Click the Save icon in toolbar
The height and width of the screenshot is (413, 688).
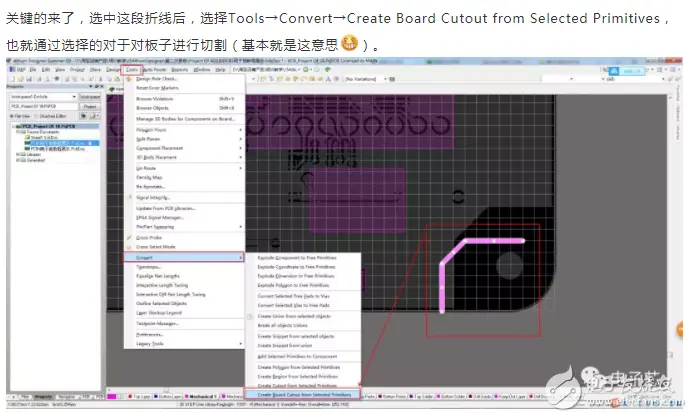coord(29,79)
